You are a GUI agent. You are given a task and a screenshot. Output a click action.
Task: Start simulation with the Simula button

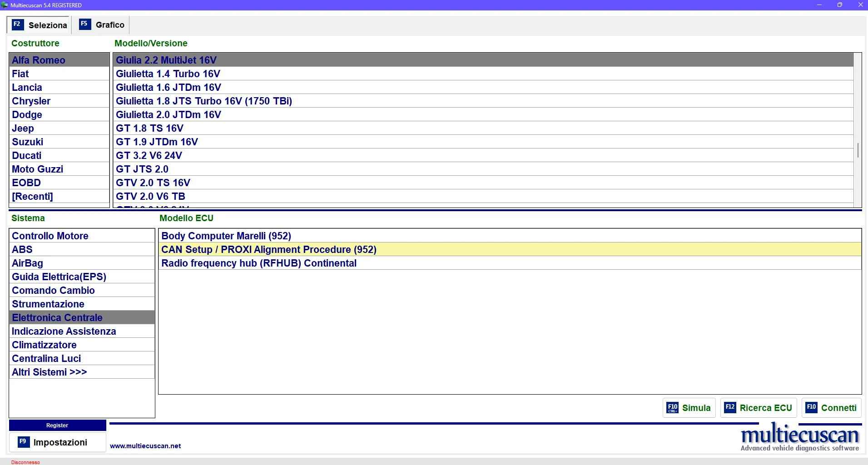click(689, 408)
